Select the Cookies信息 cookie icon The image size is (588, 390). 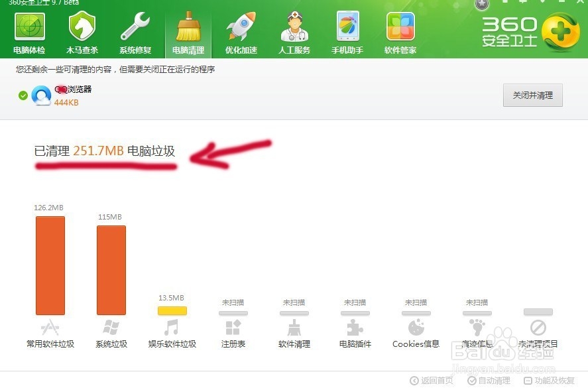click(416, 327)
